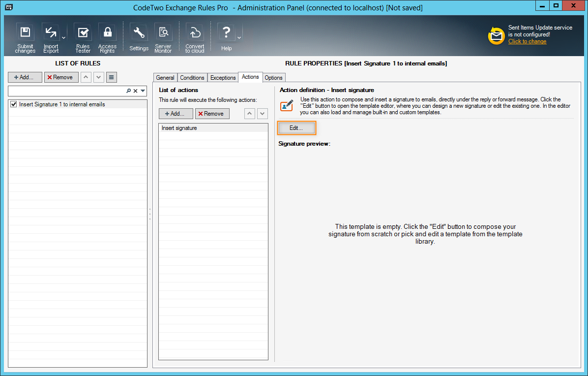Launch the Rules Tester

click(83, 38)
